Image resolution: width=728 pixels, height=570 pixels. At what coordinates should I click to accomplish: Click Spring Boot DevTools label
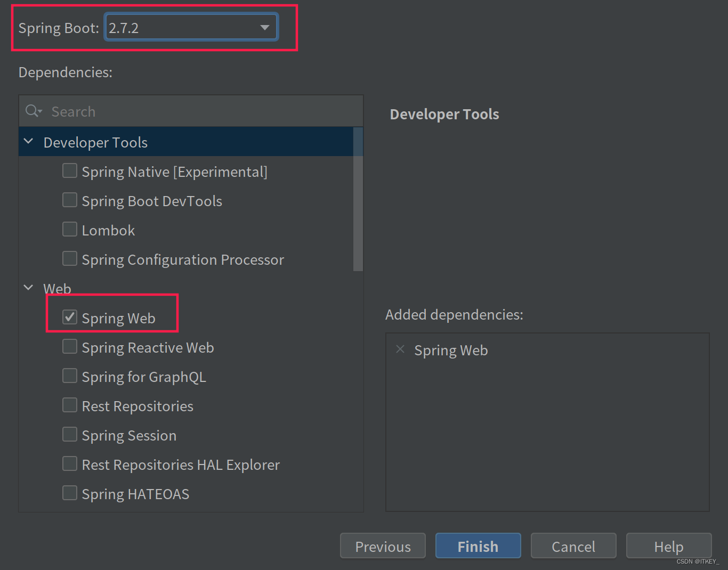152,201
